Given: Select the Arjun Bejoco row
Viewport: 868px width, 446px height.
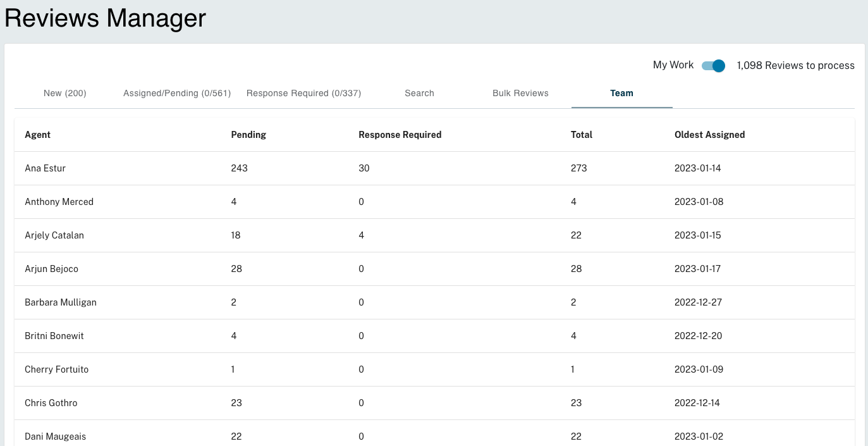Looking at the screenshot, I should [x=434, y=269].
